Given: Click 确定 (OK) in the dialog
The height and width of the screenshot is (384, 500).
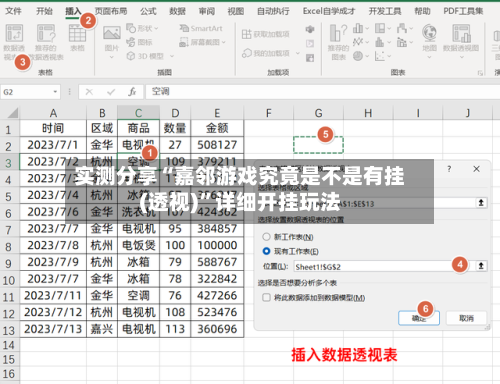Looking at the screenshot, I should 419,318.
